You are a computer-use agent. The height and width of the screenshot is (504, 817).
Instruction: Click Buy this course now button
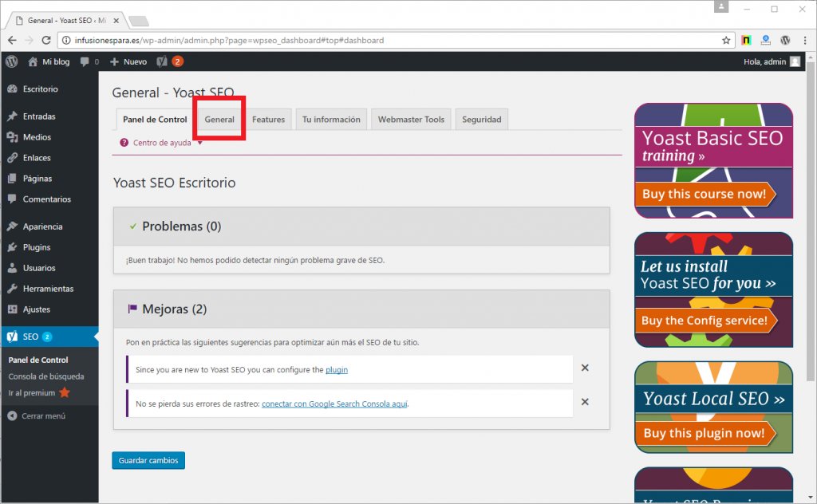tap(705, 195)
